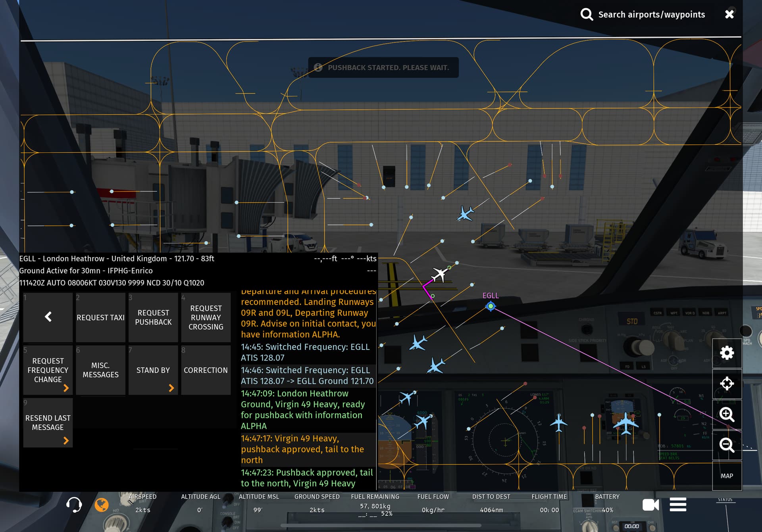The width and height of the screenshot is (762, 532).
Task: Click the orange globe map icon
Action: (x=102, y=505)
